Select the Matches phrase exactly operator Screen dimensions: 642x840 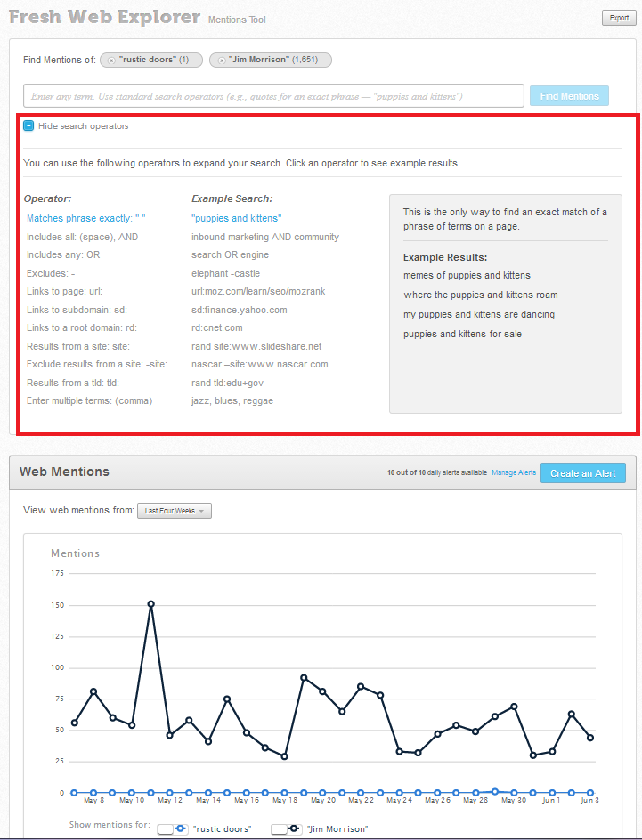[x=85, y=218]
